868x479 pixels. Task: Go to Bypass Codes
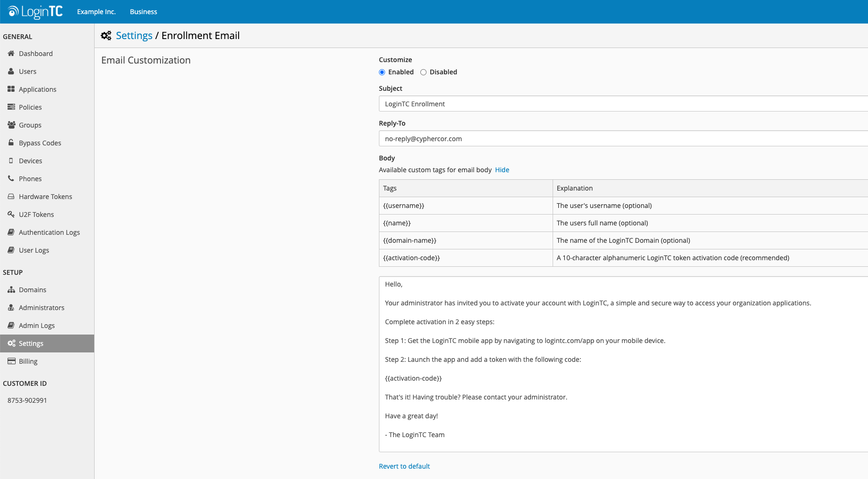point(47,143)
